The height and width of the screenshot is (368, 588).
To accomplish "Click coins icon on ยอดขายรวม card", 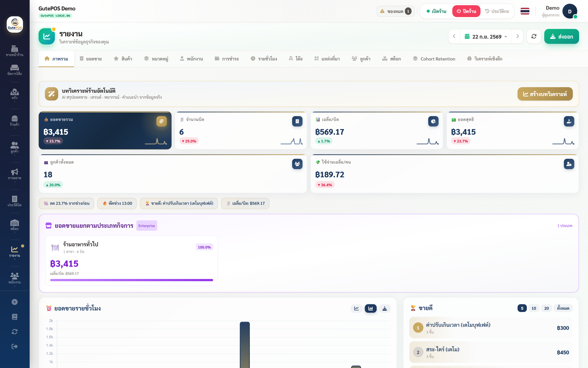I will [x=161, y=121].
